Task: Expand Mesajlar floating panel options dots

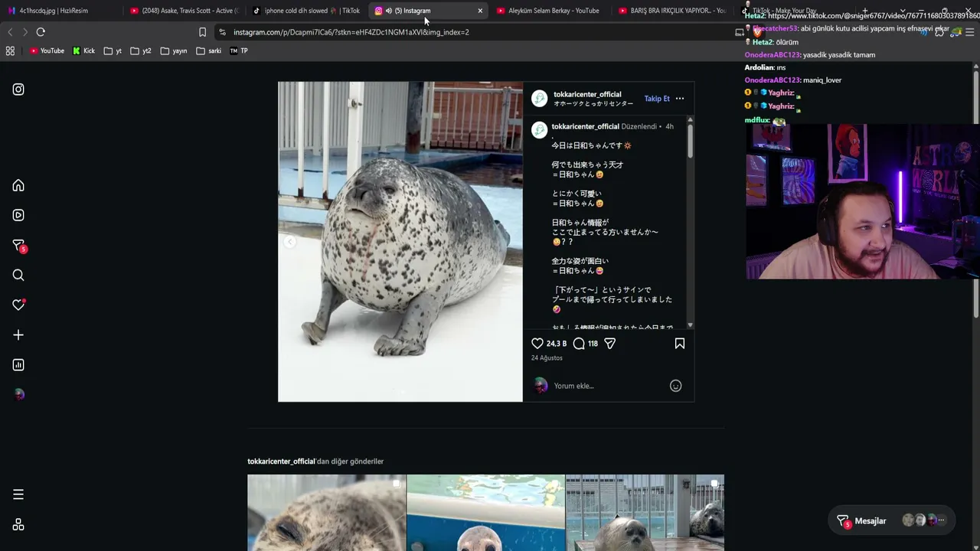Action: [942, 520]
